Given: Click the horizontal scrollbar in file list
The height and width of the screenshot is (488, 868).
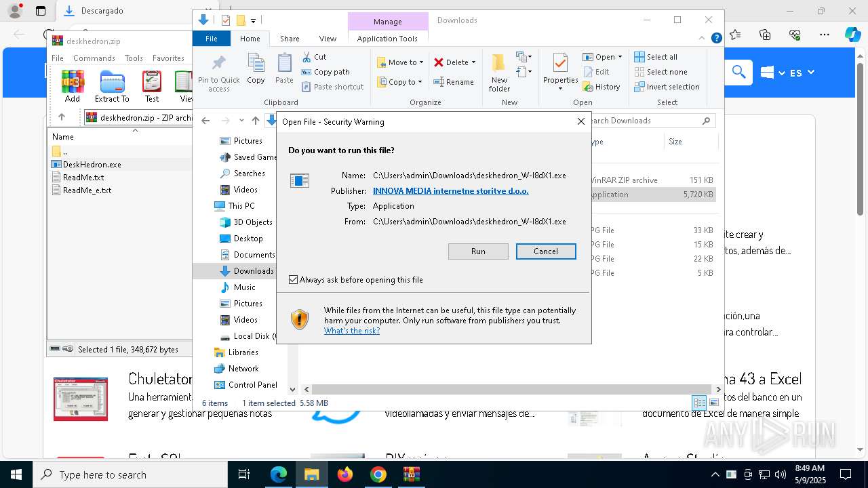Looking at the screenshot, I should [512, 389].
